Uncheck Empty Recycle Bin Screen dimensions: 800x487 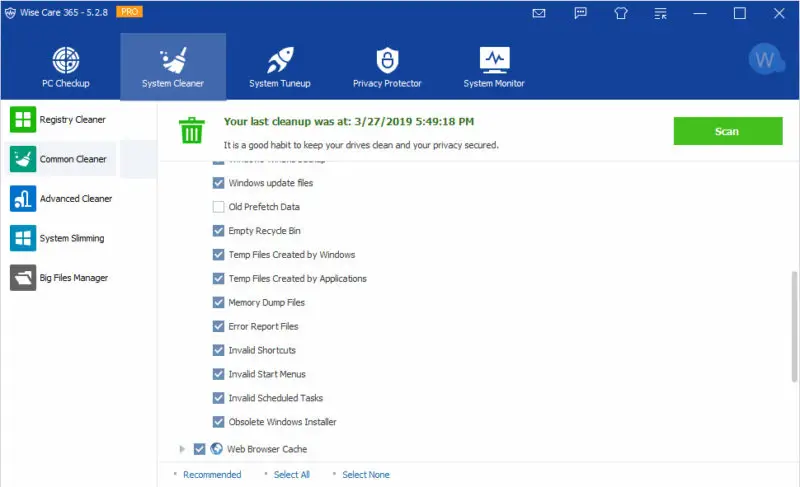[x=218, y=230]
